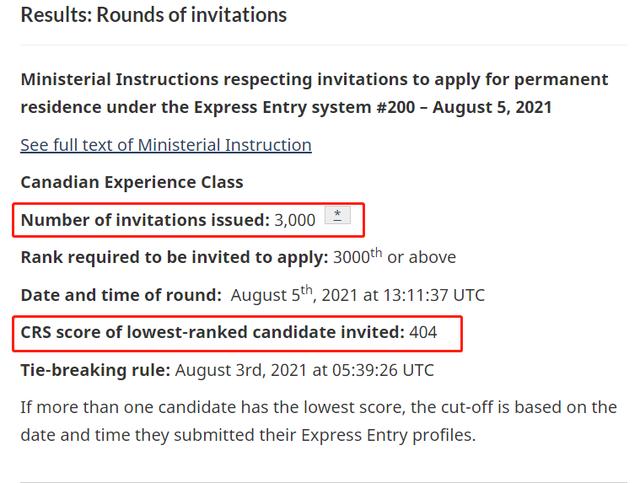This screenshot has height=483, width=640.
Task: Click the bold Ministerial Instructions #200 title
Action: coord(313,92)
